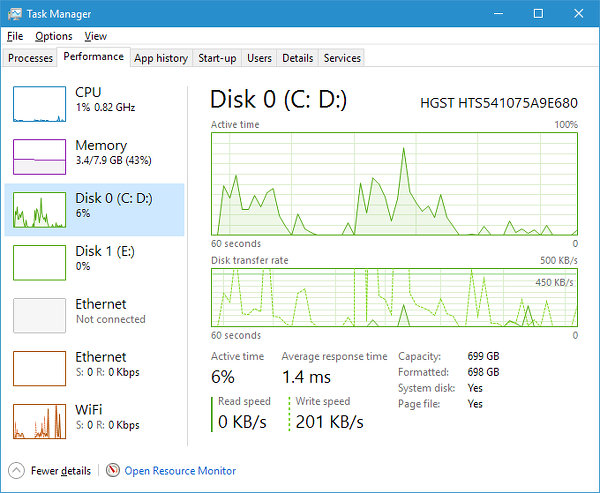Switch to the Services tab
600x493 pixels.
tap(342, 58)
